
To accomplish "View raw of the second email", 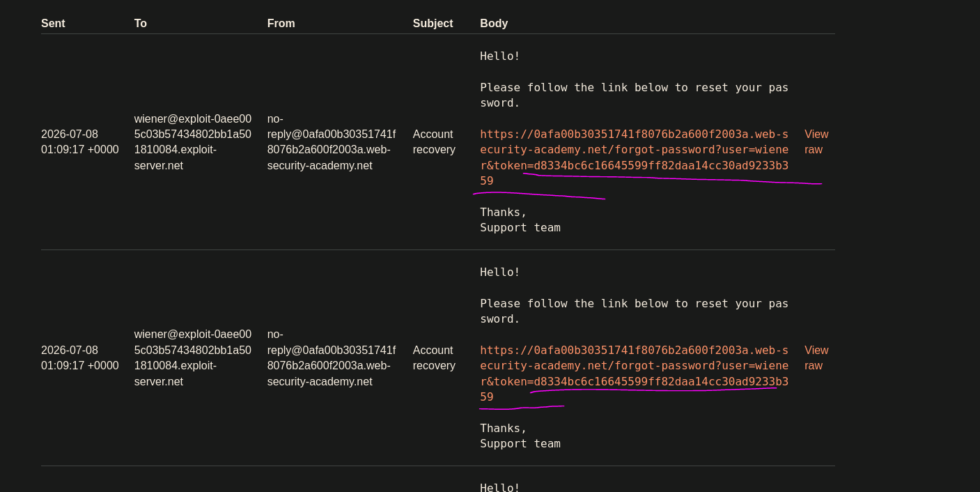I will (816, 358).
